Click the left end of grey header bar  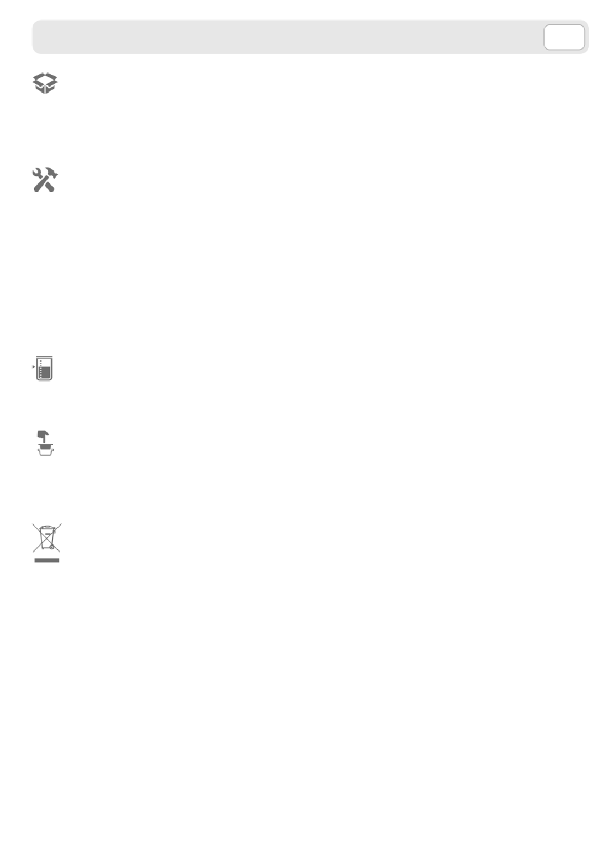[38, 37]
